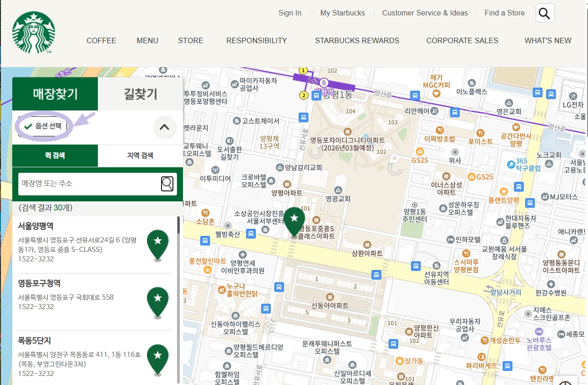The height and width of the screenshot is (385, 588).
Task: Click the Starbucks siren logo
Action: point(34,33)
